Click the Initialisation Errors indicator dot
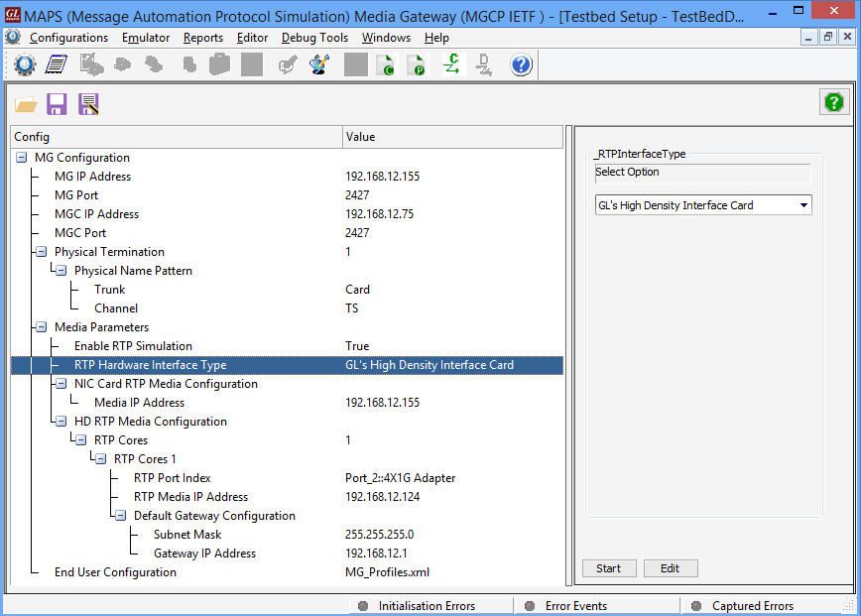Image resolution: width=861 pixels, height=616 pixels. (363, 606)
